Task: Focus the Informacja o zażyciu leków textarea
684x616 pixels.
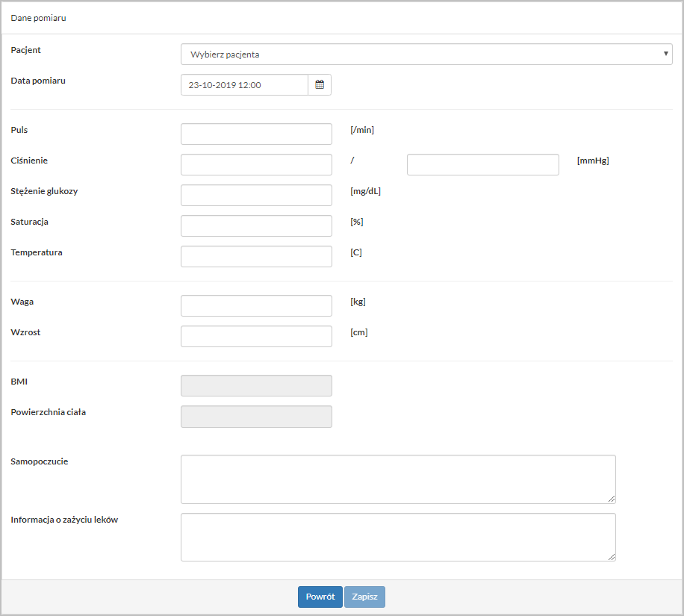Action: click(x=398, y=537)
